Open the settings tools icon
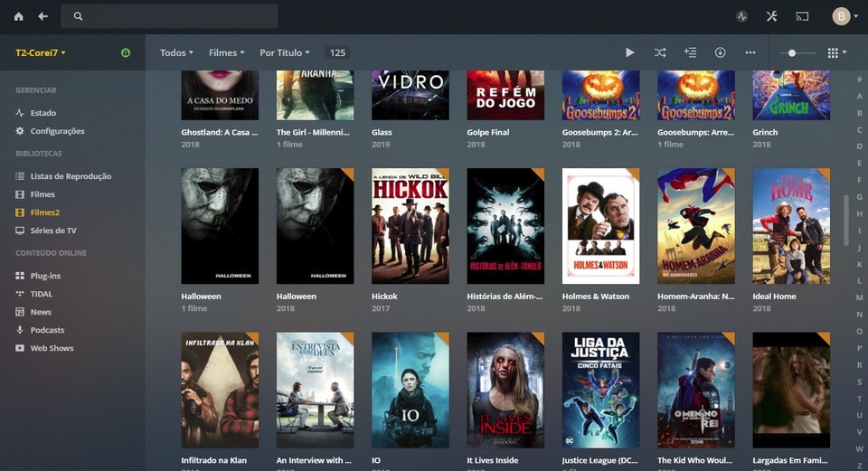 pos(771,16)
